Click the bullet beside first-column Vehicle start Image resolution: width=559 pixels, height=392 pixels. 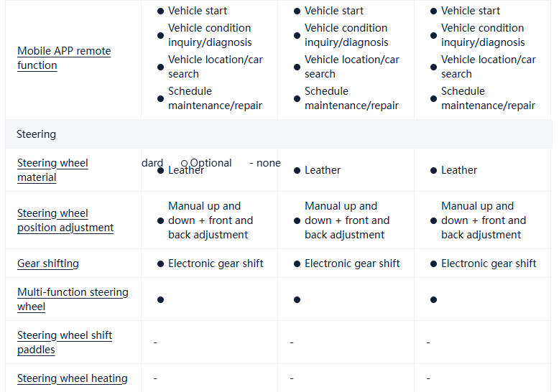[160, 11]
